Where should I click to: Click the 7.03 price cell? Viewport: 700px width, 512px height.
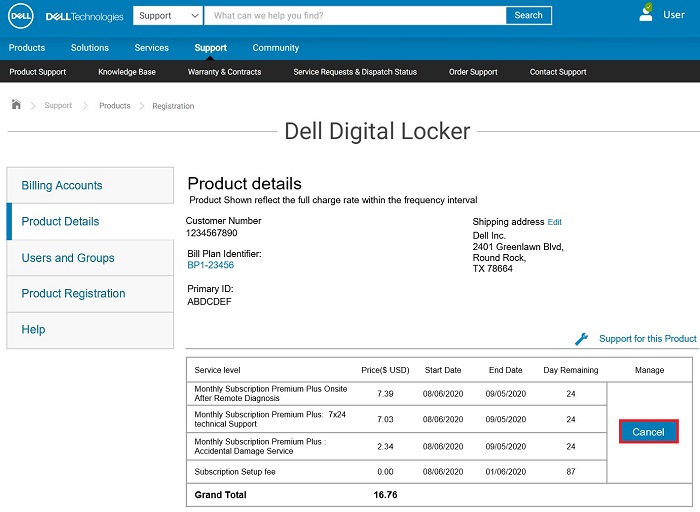(385, 419)
